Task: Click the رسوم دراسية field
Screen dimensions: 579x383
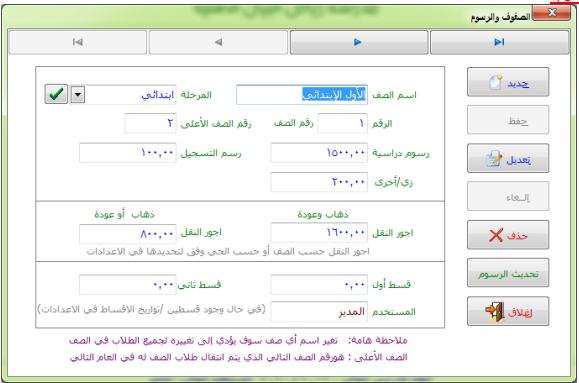Action: 319,153
